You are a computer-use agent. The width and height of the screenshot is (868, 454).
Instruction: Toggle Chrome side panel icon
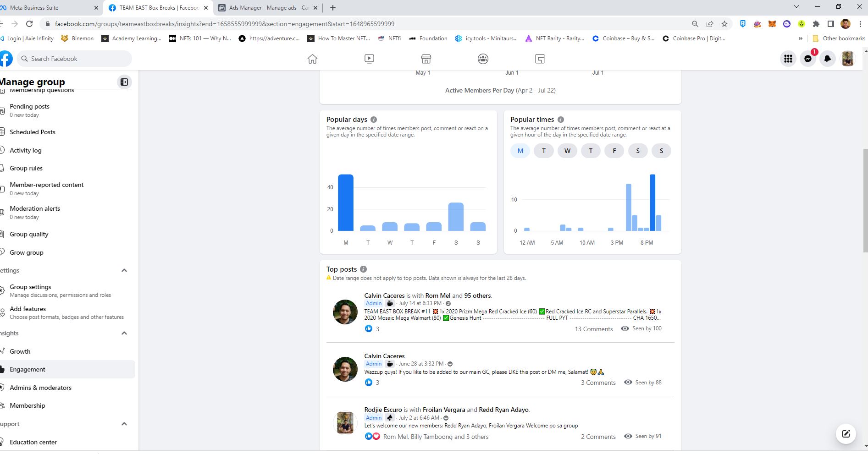click(x=831, y=24)
